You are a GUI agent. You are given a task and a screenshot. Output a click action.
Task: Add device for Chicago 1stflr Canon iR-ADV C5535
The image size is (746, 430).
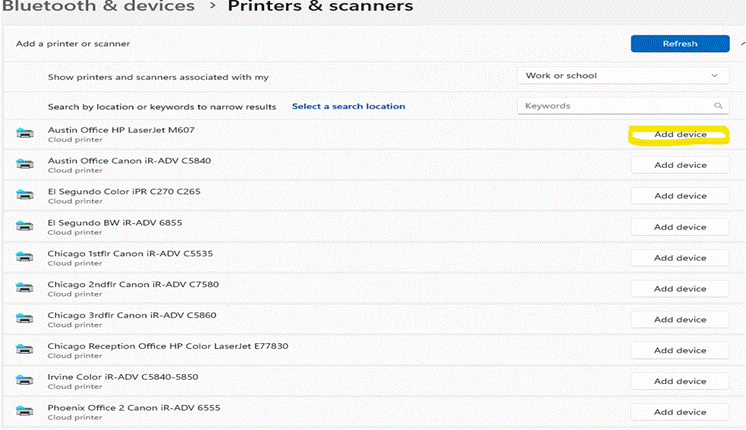680,258
